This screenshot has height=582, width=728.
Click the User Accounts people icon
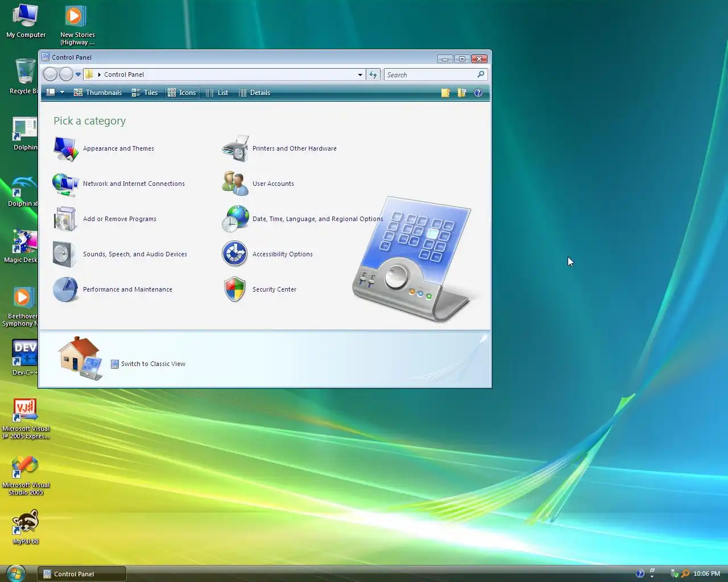coord(234,184)
